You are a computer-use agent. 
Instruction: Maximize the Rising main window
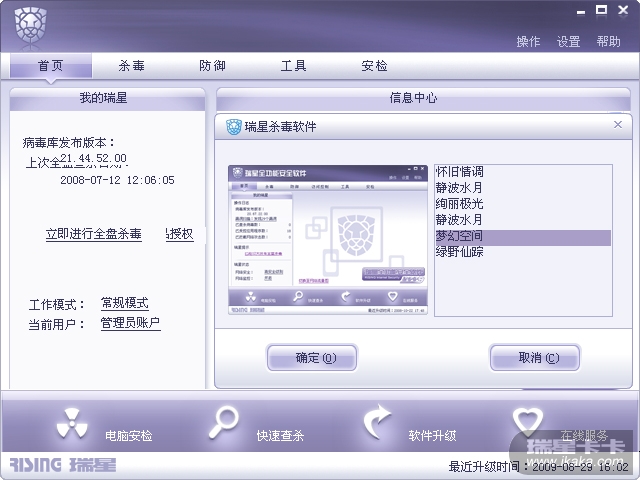point(601,10)
